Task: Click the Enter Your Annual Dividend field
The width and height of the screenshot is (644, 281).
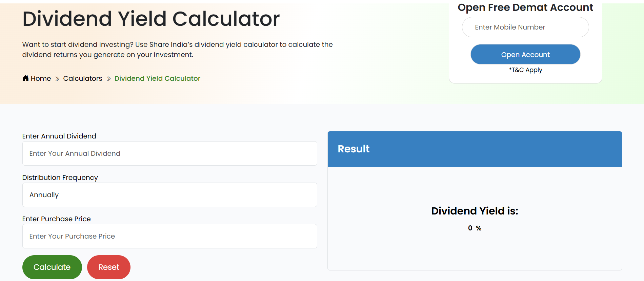Action: (x=169, y=153)
